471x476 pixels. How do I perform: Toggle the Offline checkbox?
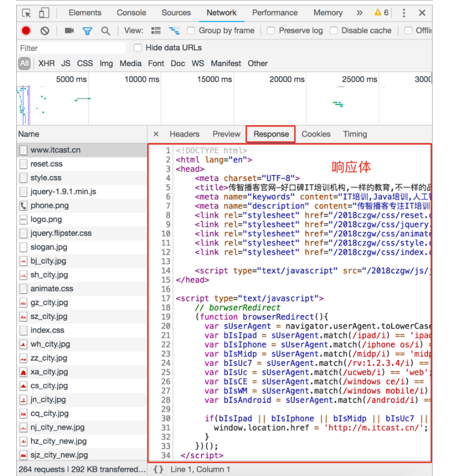[x=408, y=31]
